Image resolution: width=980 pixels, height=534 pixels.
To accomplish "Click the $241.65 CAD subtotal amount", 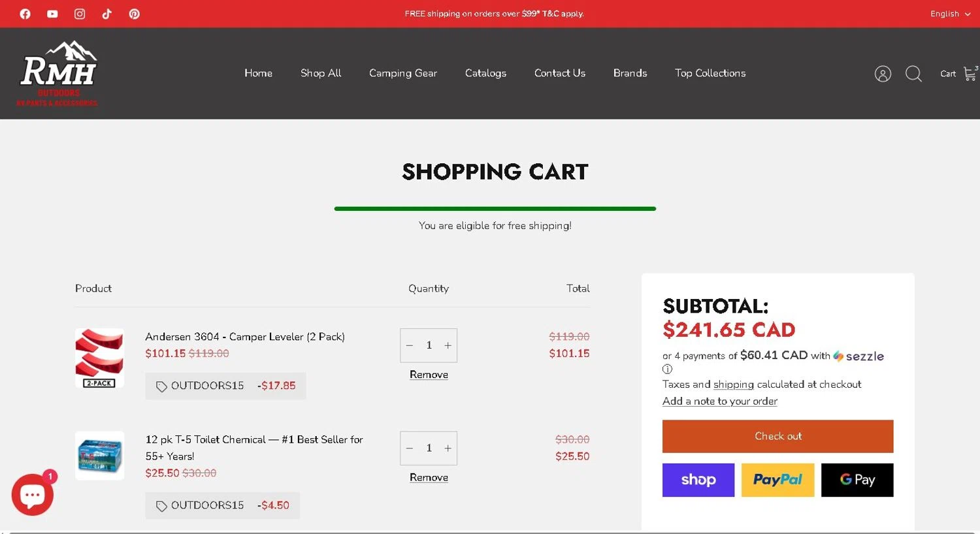I will tap(728, 330).
